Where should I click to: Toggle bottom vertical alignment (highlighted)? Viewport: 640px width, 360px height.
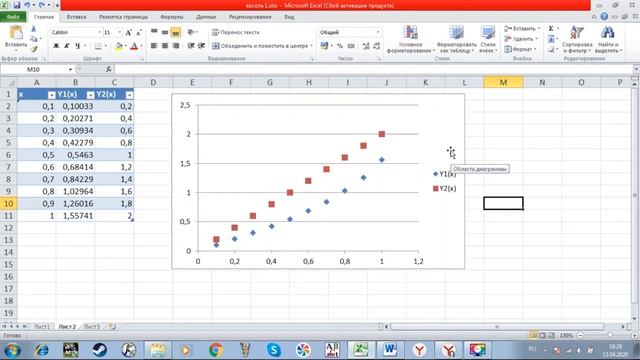coord(176,32)
